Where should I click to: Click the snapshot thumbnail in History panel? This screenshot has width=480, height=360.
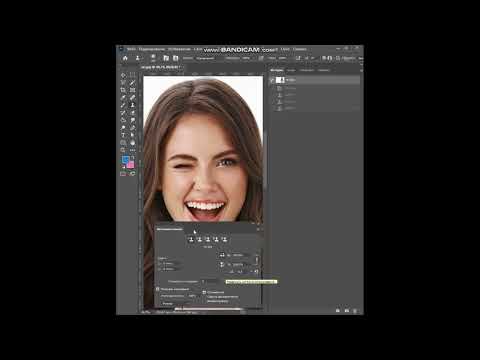click(280, 80)
